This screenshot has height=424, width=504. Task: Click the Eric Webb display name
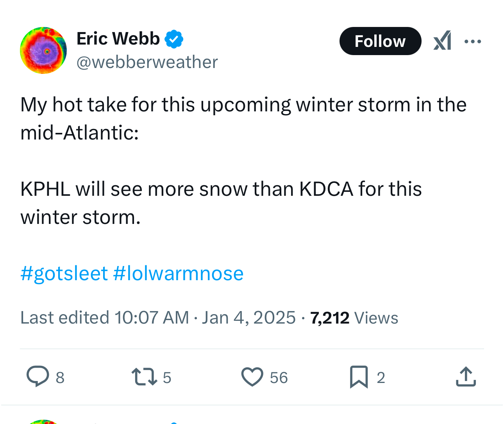[118, 39]
